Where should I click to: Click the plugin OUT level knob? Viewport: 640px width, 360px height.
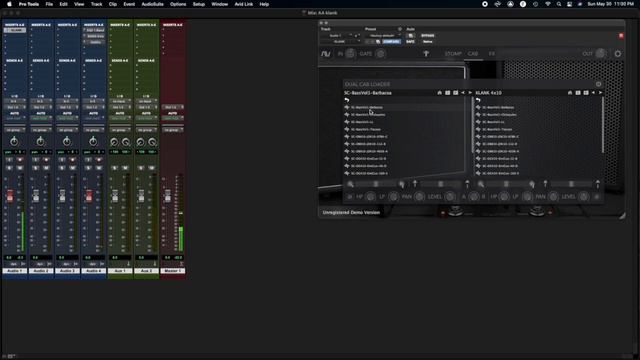(x=600, y=53)
